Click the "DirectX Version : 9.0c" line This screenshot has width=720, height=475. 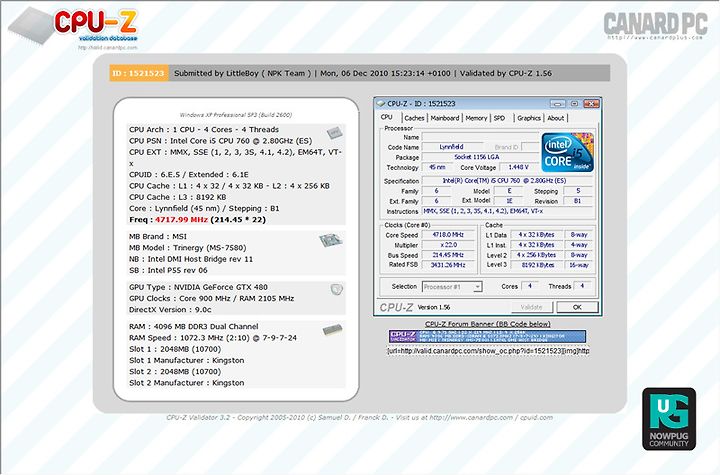[x=170, y=310]
